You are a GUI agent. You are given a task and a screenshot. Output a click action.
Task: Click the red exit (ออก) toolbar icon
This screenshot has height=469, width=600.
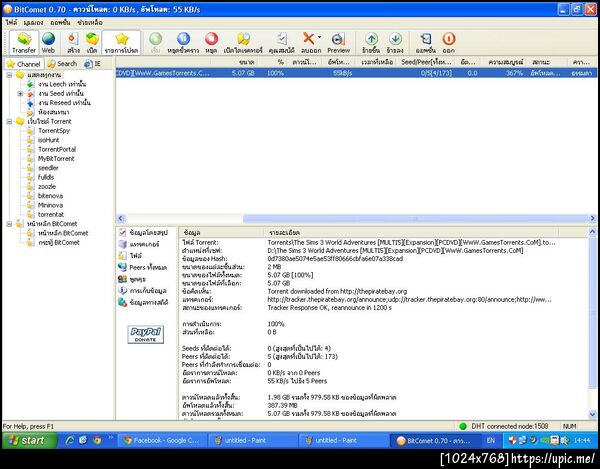coord(448,42)
